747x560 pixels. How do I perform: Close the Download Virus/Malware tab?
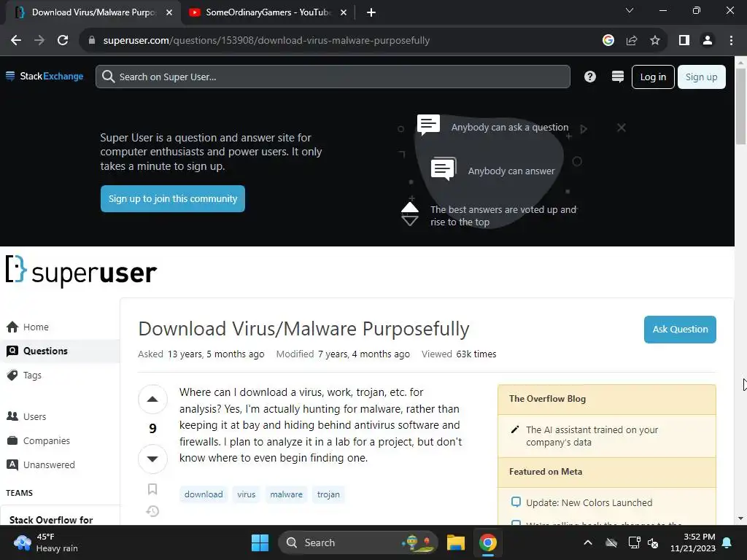coord(169,13)
